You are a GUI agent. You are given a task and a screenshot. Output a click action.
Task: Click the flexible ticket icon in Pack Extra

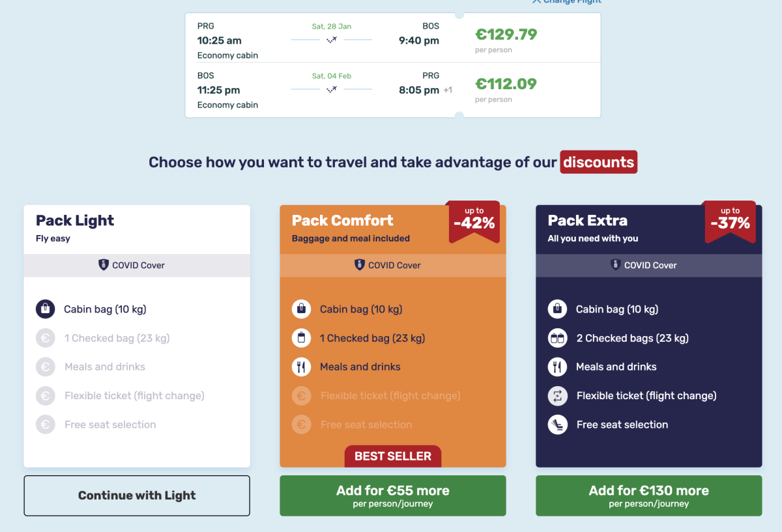[x=557, y=396]
